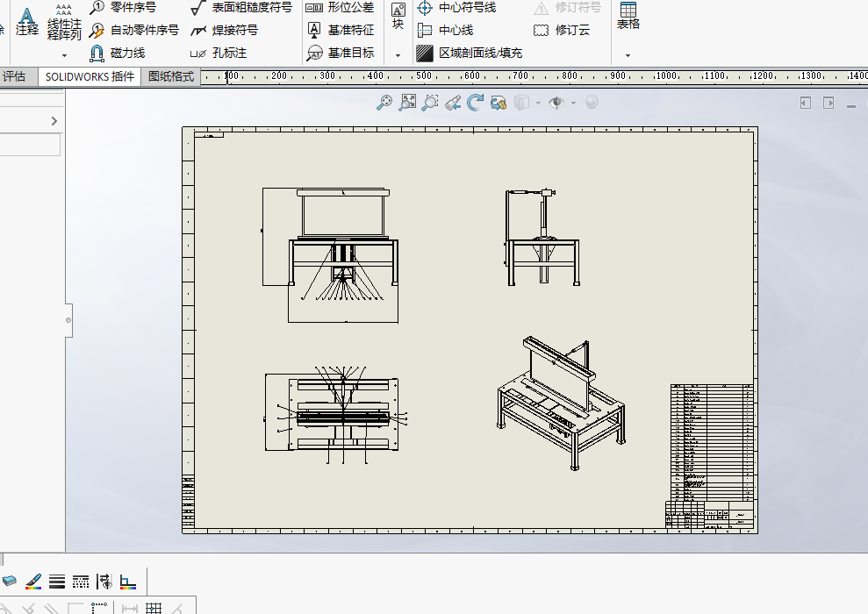The image size is (868, 614).
Task: Open the hide/show items dropdown arrow
Action: 573,103
